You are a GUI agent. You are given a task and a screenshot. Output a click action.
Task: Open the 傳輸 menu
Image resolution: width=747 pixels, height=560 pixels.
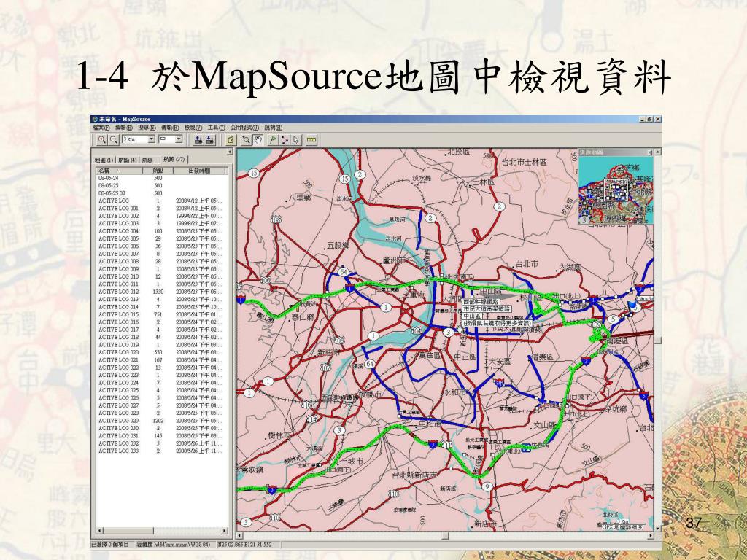tap(169, 128)
